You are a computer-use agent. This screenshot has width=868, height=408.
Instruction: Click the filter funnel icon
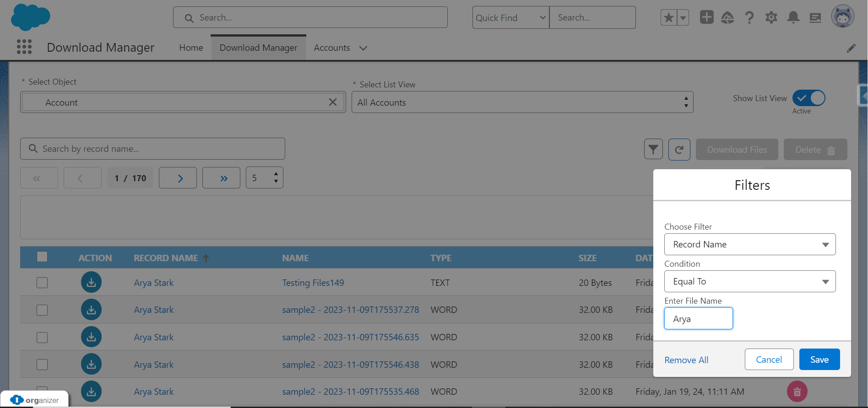[x=653, y=149]
